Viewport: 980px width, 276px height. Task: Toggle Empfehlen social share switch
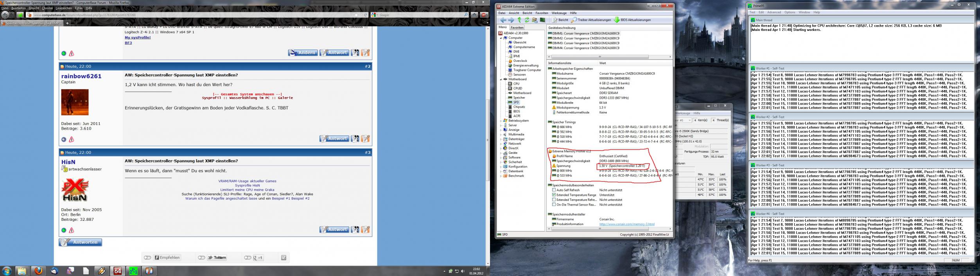coord(147,258)
